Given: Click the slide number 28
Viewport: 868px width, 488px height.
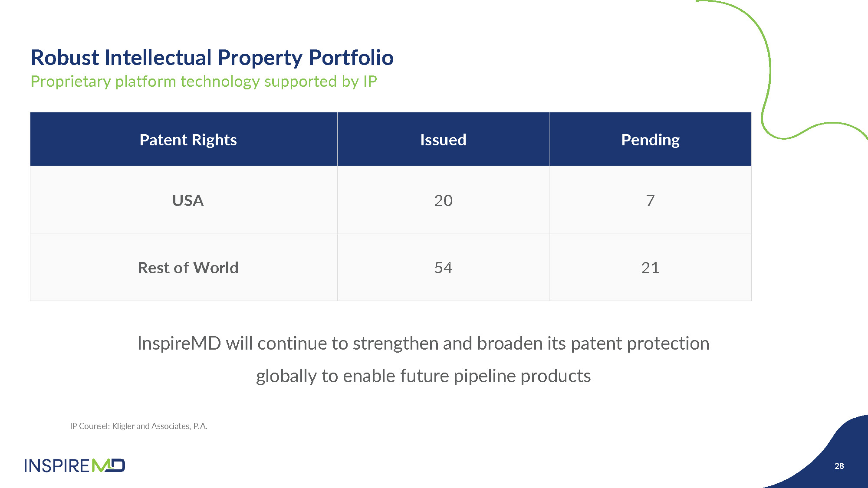Looking at the screenshot, I should click(x=839, y=466).
